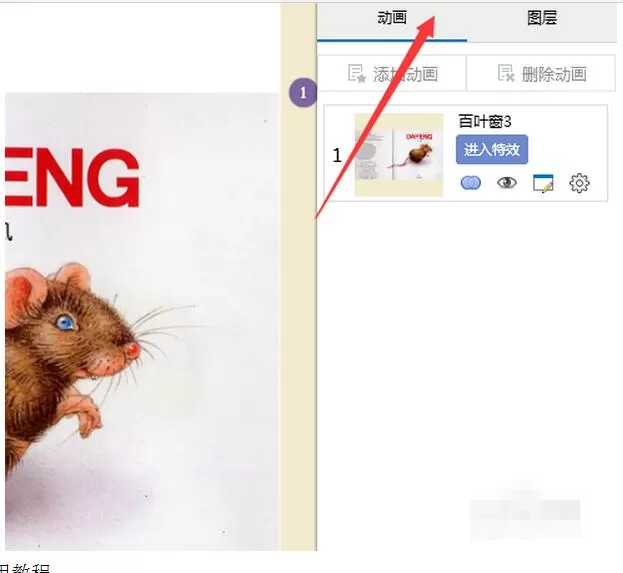Click the blue overlapping circles icon
Image resolution: width=623 pixels, height=573 pixels.
470,183
